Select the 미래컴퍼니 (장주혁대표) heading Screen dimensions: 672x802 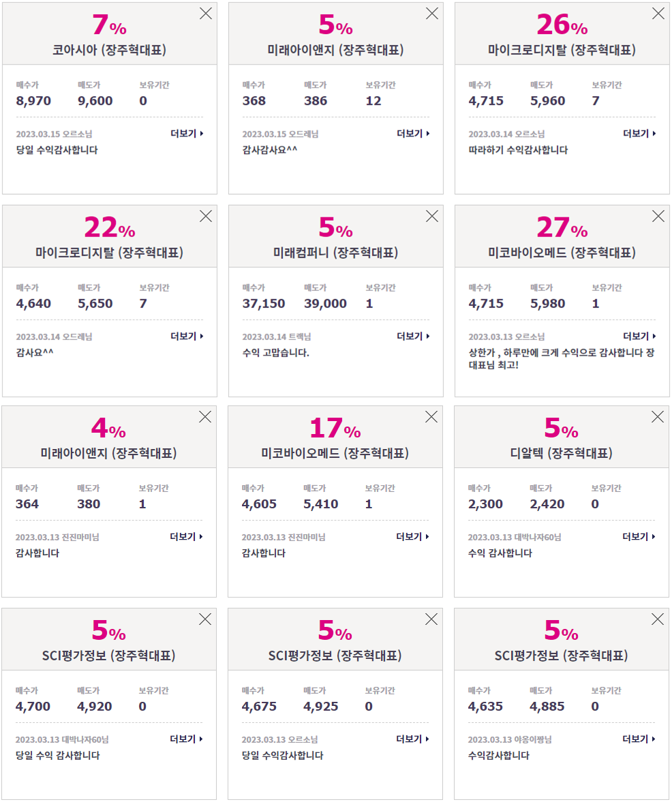[x=335, y=253]
